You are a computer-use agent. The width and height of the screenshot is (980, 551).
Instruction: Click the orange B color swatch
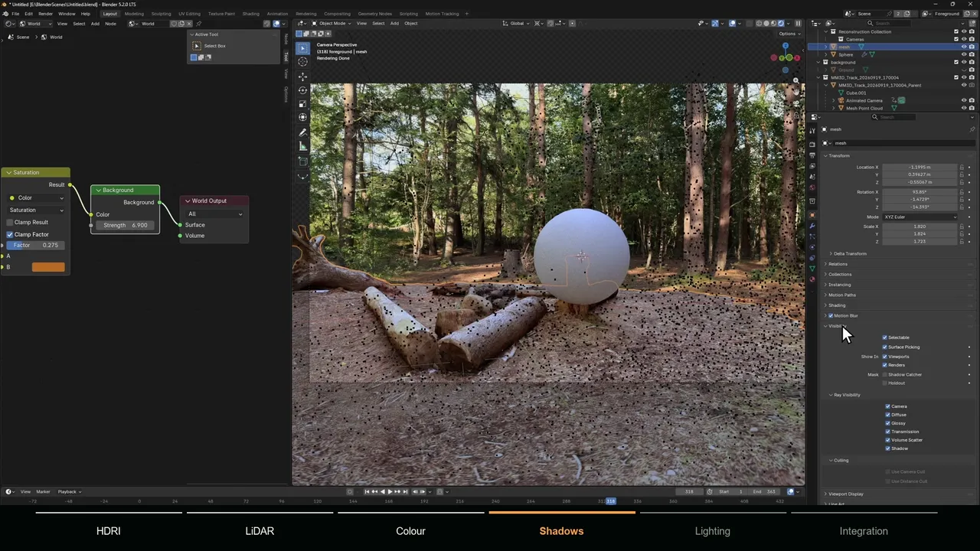point(48,267)
